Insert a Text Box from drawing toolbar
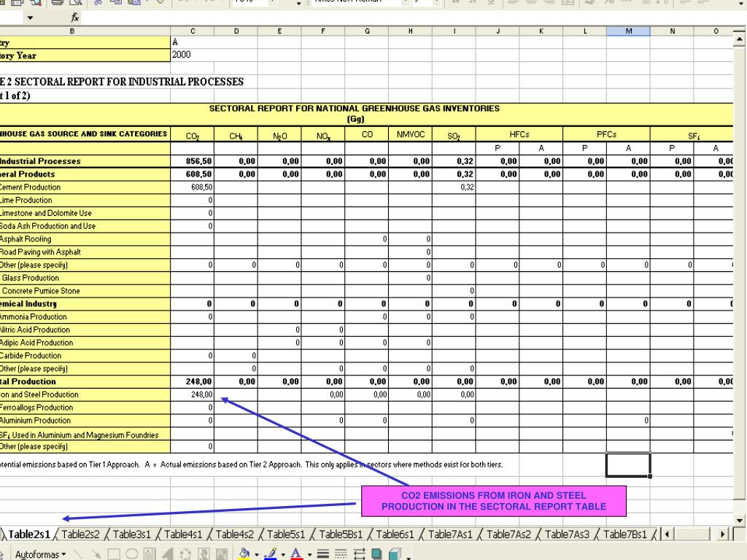The image size is (747, 560). (150, 554)
